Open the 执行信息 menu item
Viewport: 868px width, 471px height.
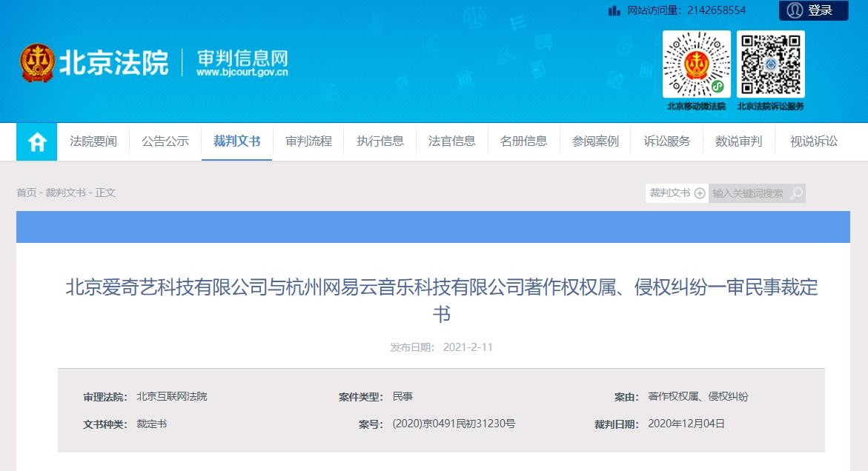[380, 141]
